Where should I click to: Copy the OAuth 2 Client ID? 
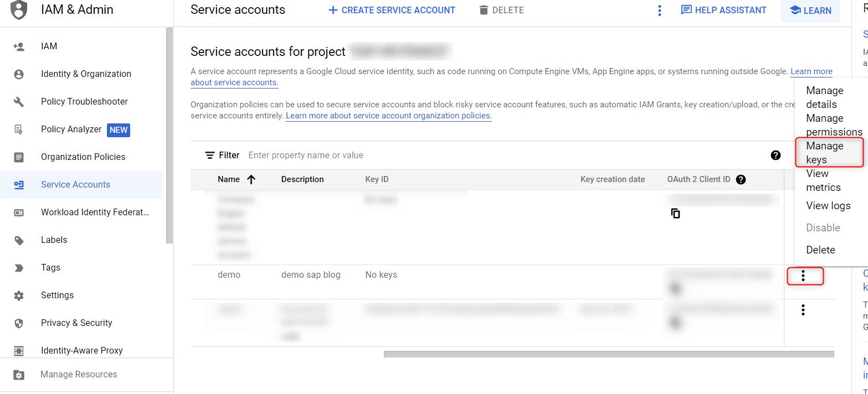click(676, 213)
